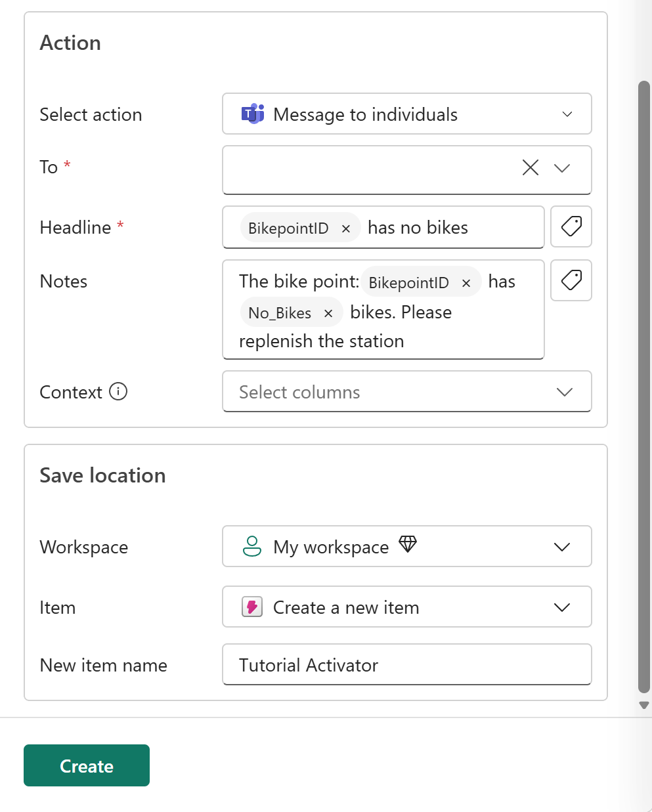Viewport: 652px width, 812px height.
Task: Expand the To recipients dropdown chevron
Action: [562, 168]
